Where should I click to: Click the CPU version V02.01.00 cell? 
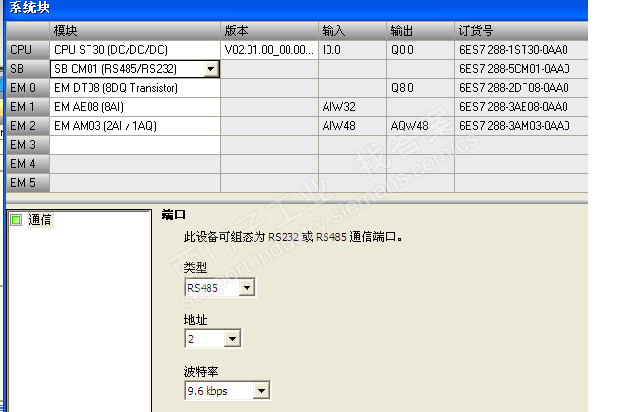269,50
